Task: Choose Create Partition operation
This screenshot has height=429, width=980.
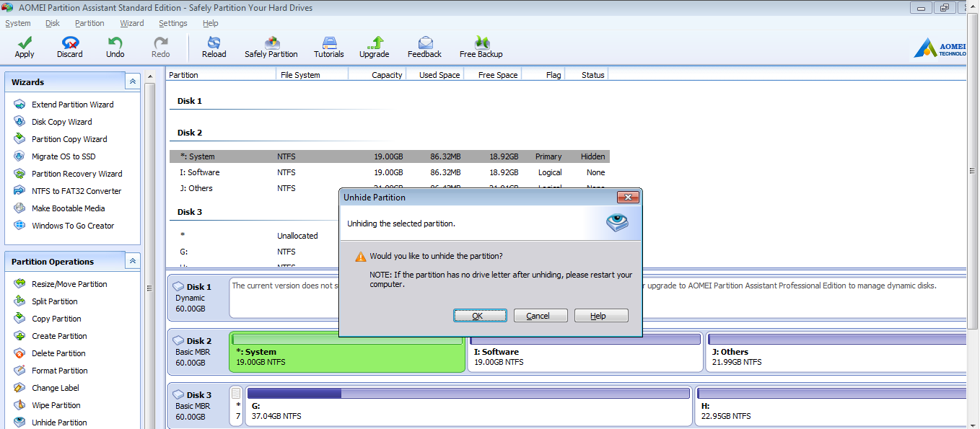Action: (x=59, y=336)
